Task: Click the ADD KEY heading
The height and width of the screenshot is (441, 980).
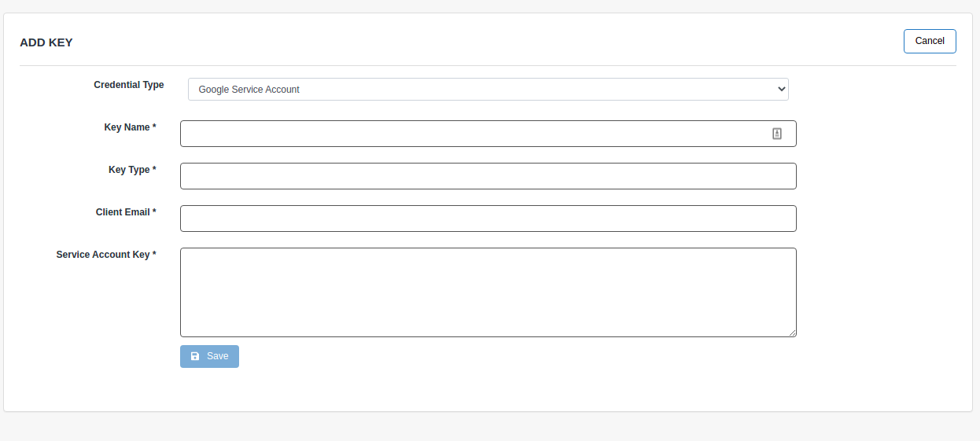Action: tap(46, 42)
